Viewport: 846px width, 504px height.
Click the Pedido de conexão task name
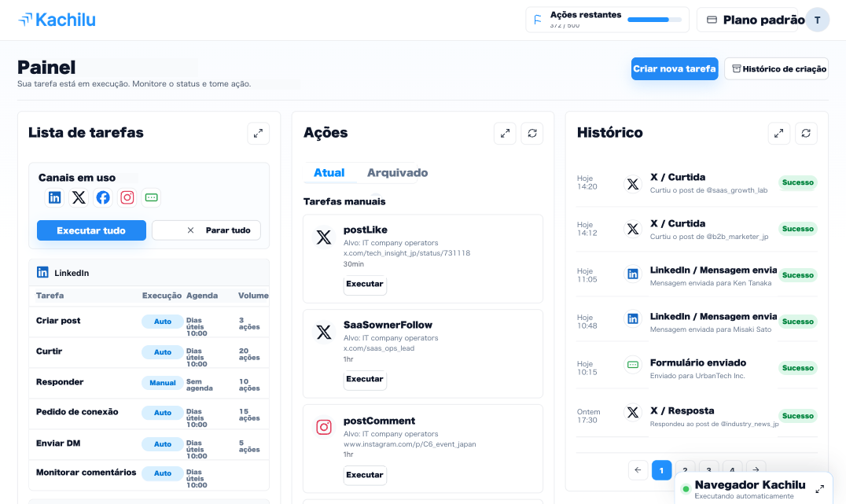(x=77, y=412)
